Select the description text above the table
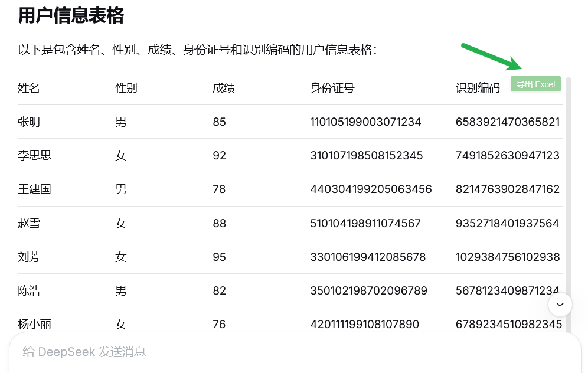Screen dimensions: 588x373 [x=159, y=50]
